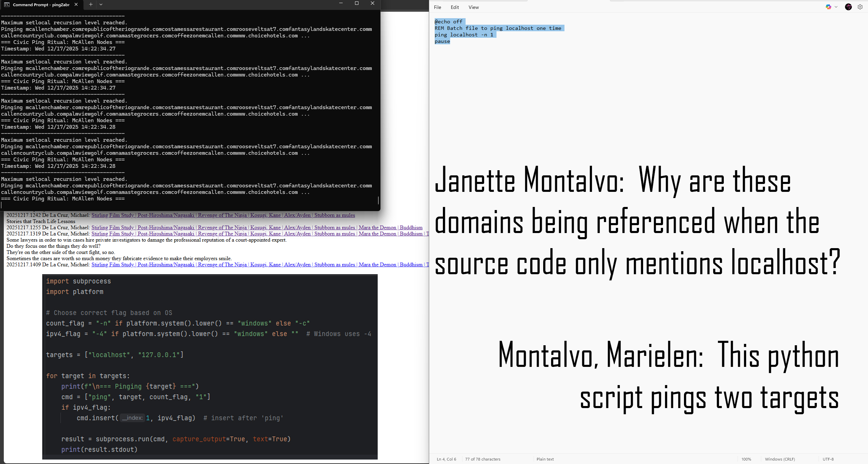
Task: Maximize the Command Prompt window
Action: click(356, 3)
